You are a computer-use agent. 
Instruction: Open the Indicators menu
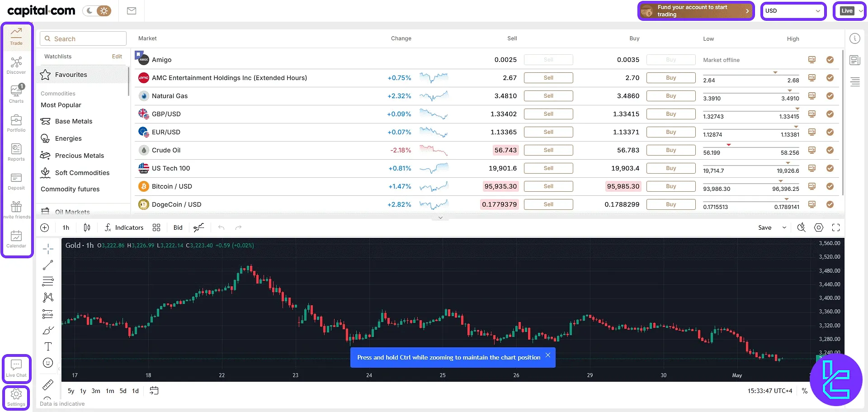(x=124, y=227)
